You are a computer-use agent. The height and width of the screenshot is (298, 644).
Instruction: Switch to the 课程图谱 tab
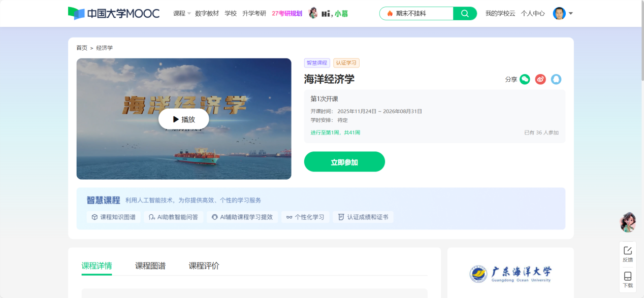click(x=150, y=266)
